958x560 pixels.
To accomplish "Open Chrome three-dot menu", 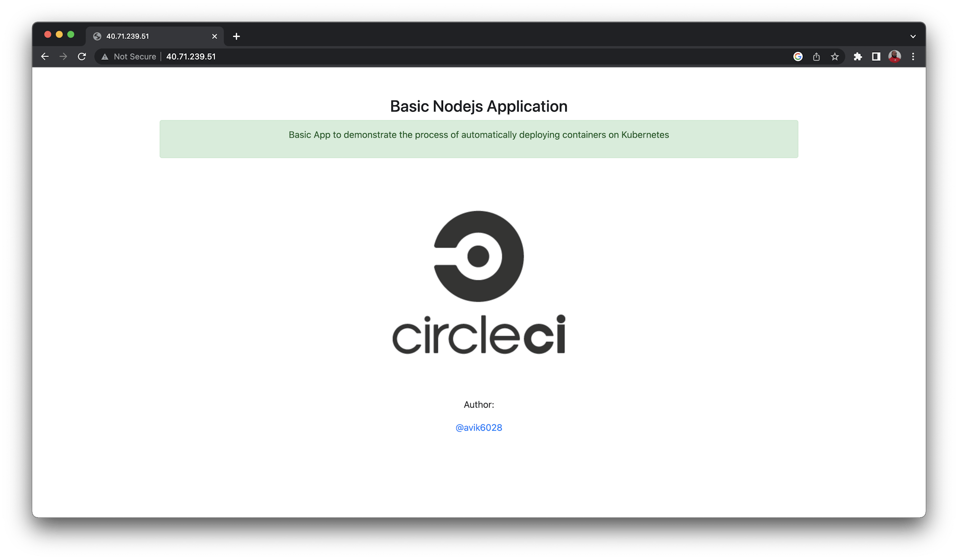I will click(x=913, y=57).
